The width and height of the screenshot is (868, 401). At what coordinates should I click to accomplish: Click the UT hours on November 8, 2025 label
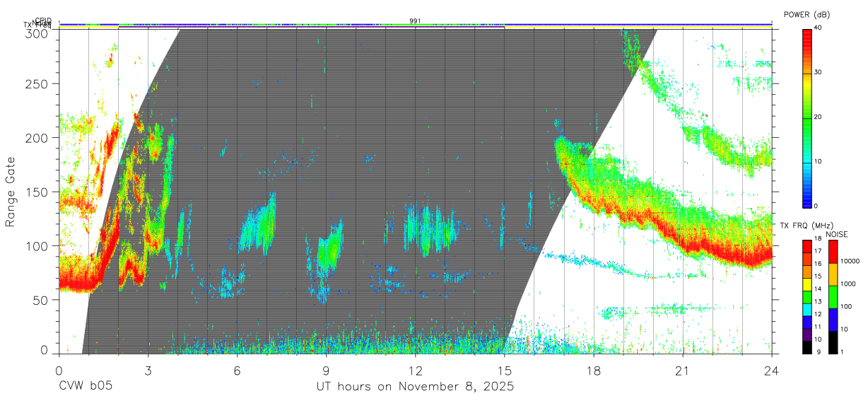(415, 387)
